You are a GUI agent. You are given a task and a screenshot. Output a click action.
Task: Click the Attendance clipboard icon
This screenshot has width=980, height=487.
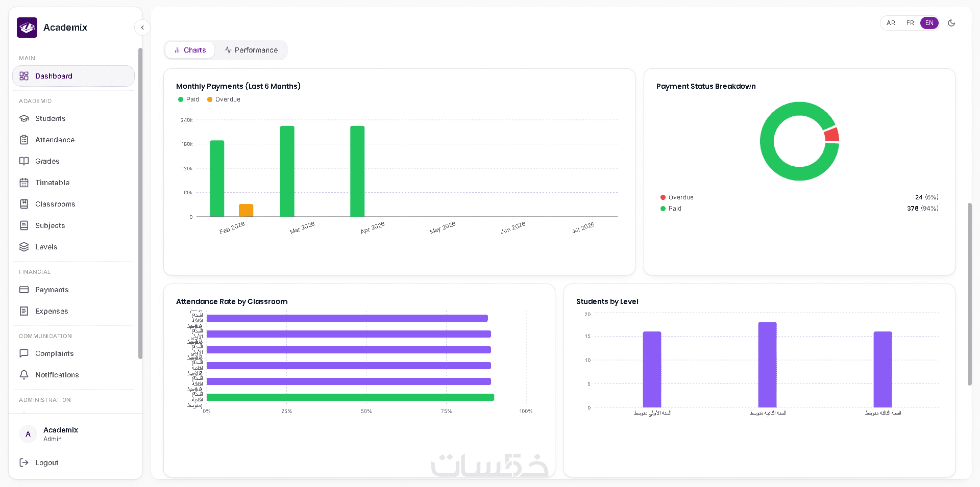pyautogui.click(x=24, y=140)
